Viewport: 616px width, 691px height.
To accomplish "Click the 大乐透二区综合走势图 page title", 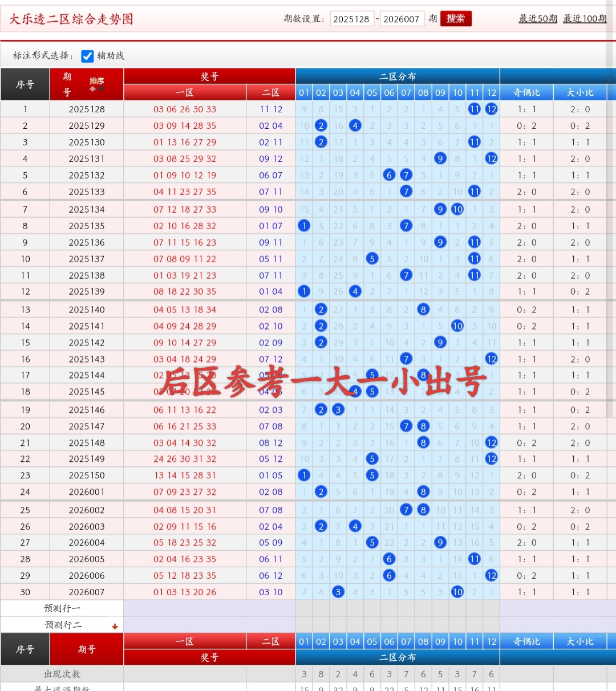I will pyautogui.click(x=71, y=19).
